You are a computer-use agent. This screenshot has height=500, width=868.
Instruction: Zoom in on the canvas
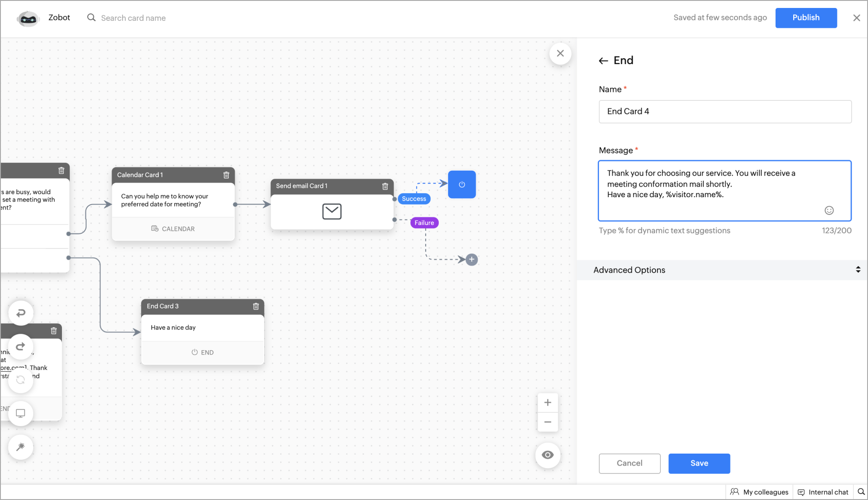click(x=548, y=403)
